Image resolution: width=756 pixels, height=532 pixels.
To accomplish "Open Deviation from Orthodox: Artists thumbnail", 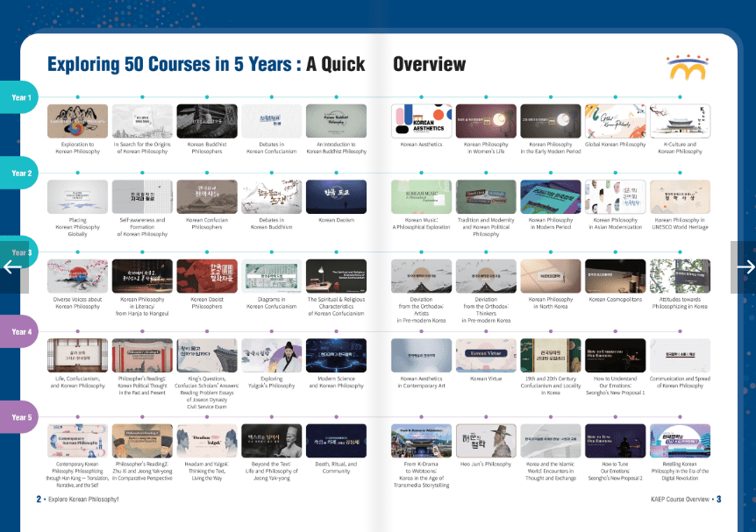I will pos(421,276).
